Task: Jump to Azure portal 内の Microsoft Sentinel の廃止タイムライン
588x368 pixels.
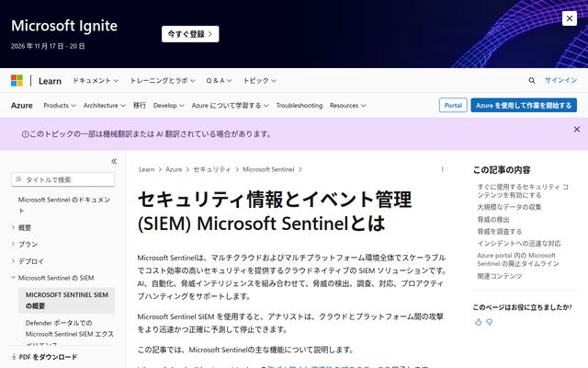Action: [x=518, y=259]
